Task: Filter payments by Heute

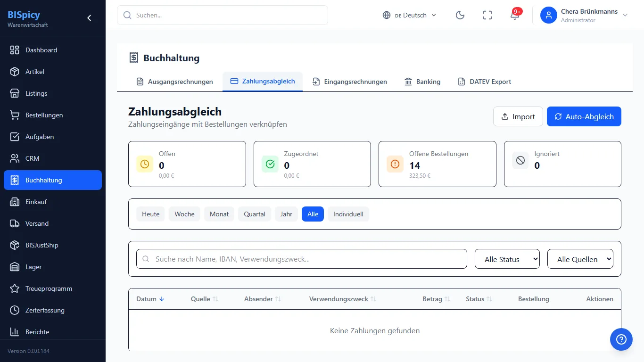Action: coord(151,214)
